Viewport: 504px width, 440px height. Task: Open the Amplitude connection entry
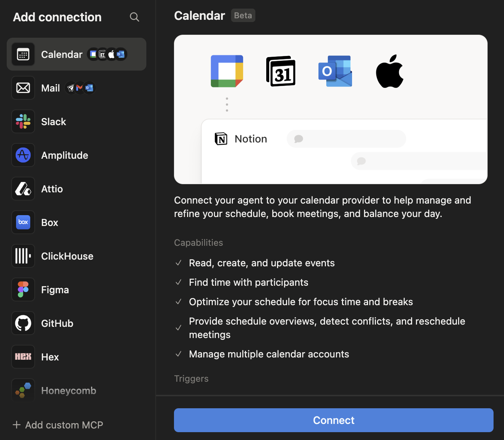pos(77,155)
